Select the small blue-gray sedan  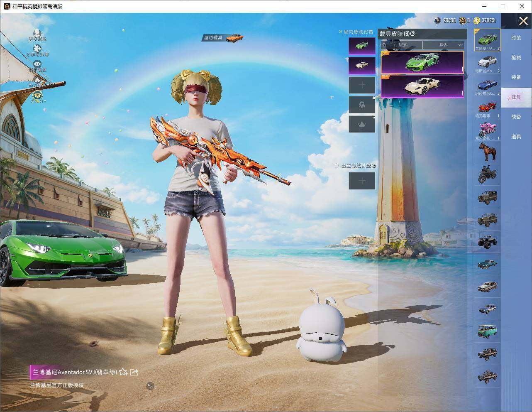pyautogui.click(x=487, y=309)
